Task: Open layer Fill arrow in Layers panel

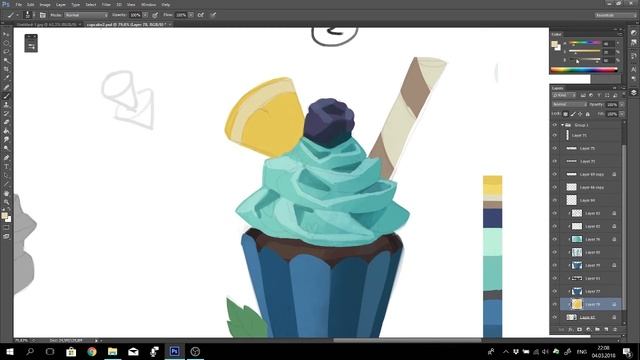Action: tap(622, 114)
